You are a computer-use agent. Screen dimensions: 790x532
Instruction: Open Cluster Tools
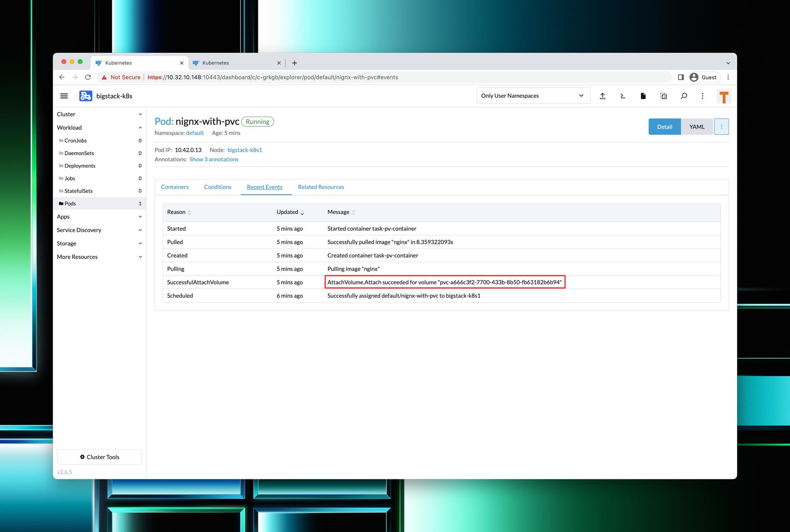tap(99, 457)
